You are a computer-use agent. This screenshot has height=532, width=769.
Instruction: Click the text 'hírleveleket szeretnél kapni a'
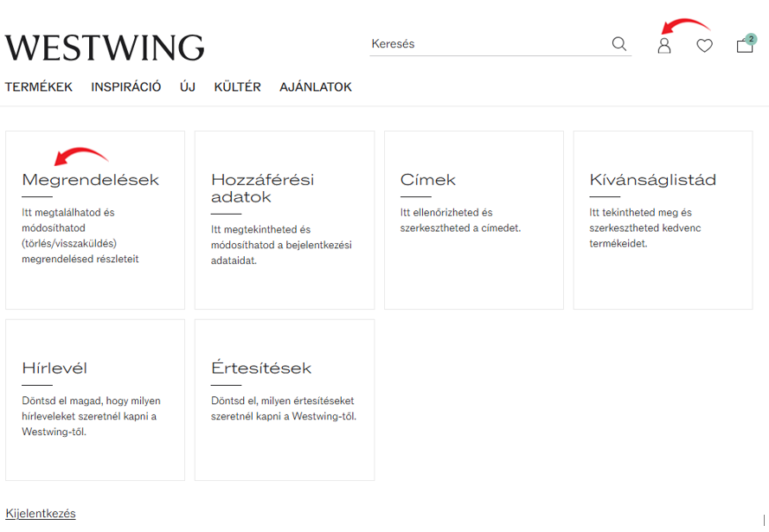[x=89, y=416]
